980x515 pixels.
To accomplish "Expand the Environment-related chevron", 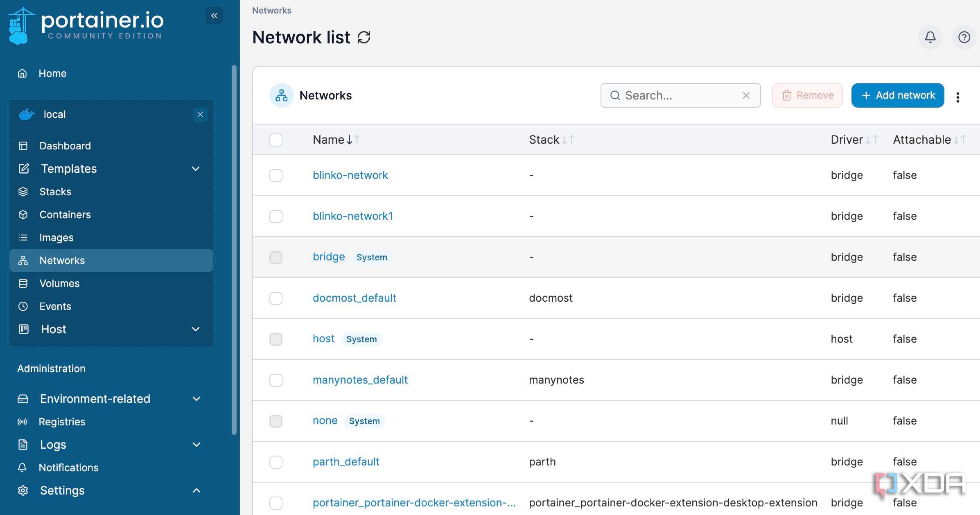I will (x=196, y=399).
